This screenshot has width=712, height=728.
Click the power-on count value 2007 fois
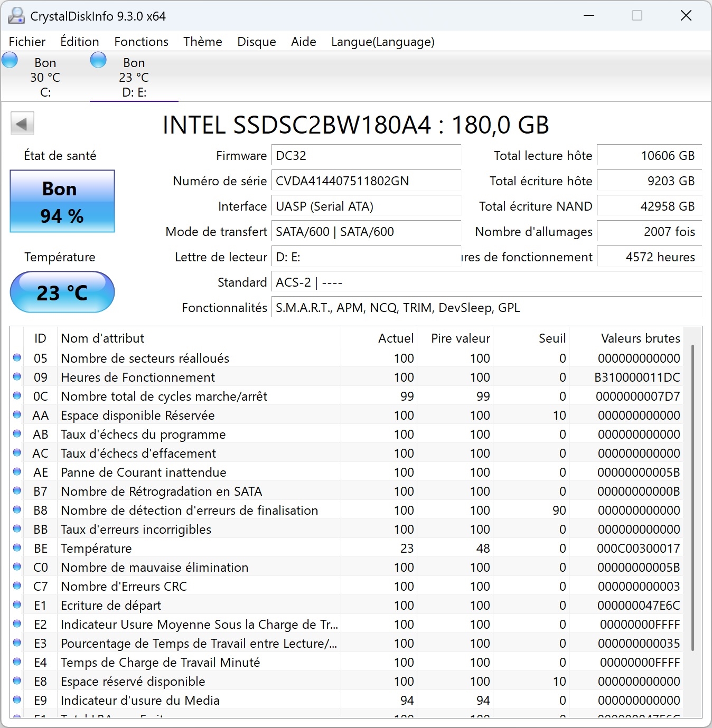tap(650, 232)
